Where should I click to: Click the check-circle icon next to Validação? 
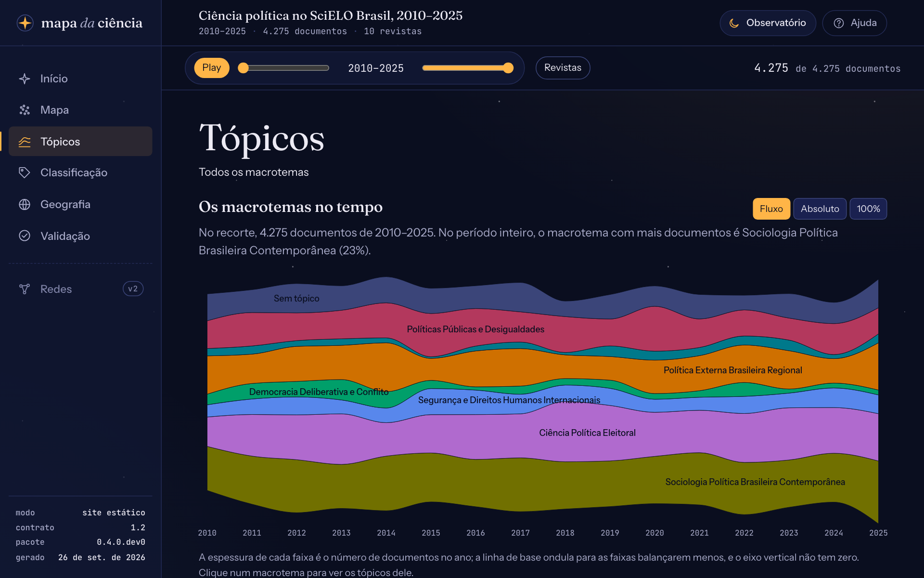[x=25, y=236]
